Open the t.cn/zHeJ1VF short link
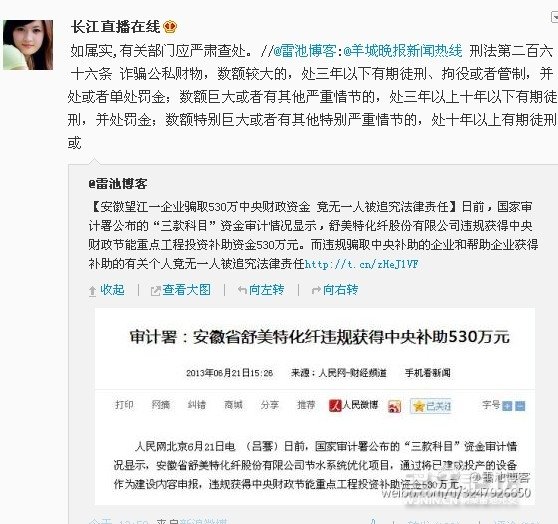The height and width of the screenshot is (524, 558). click(x=362, y=264)
